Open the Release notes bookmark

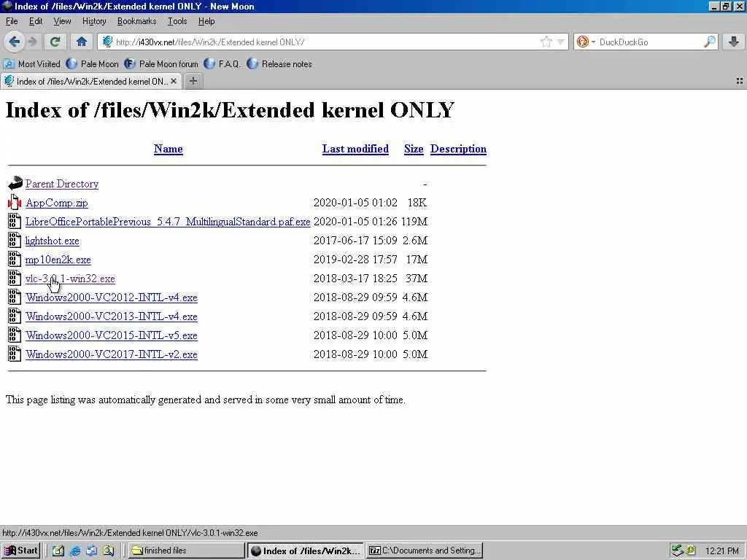point(279,64)
